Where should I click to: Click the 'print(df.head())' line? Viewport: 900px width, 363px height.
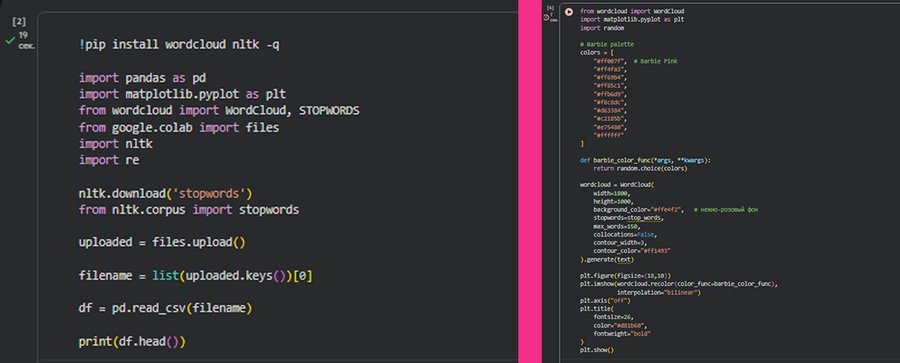click(x=132, y=342)
